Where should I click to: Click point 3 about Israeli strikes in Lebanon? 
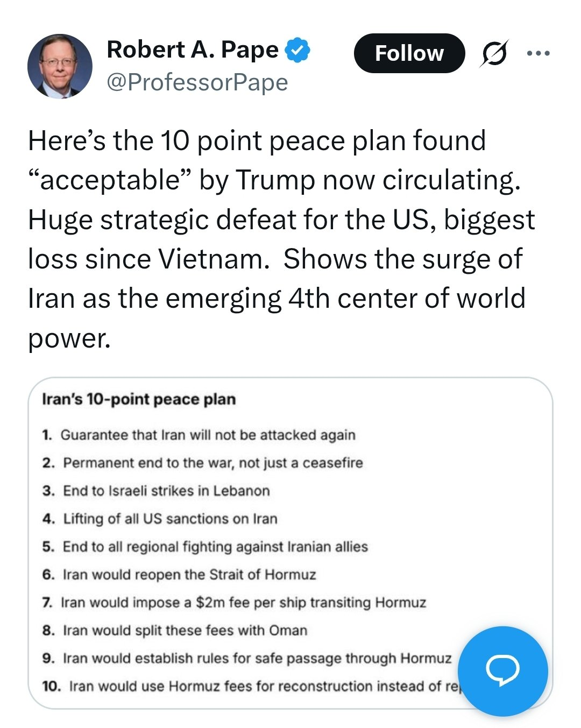(x=166, y=491)
